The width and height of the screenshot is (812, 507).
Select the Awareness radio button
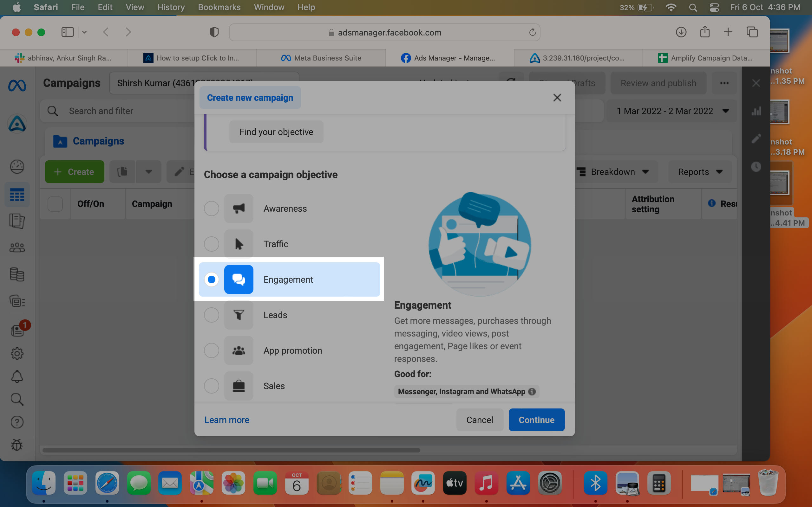pos(211,208)
